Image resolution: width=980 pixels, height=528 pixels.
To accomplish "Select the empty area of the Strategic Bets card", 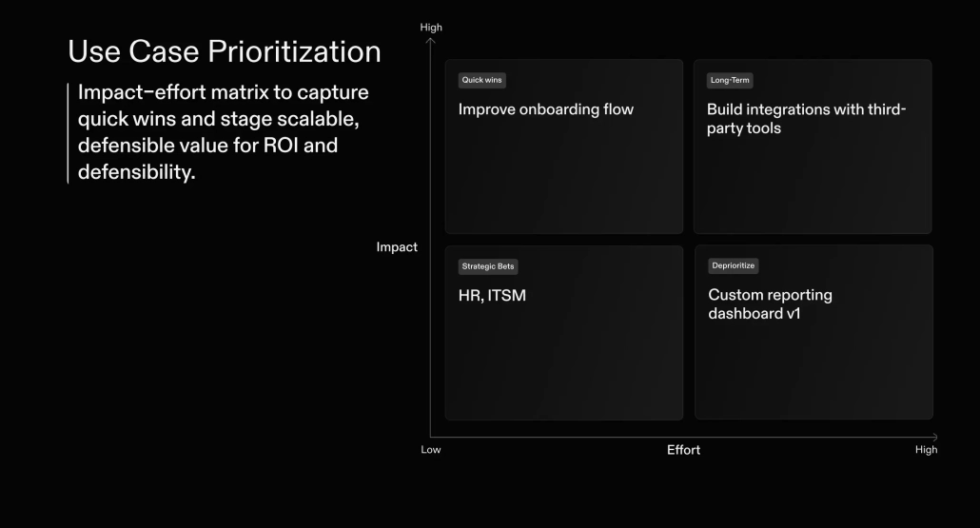I will tap(563, 366).
